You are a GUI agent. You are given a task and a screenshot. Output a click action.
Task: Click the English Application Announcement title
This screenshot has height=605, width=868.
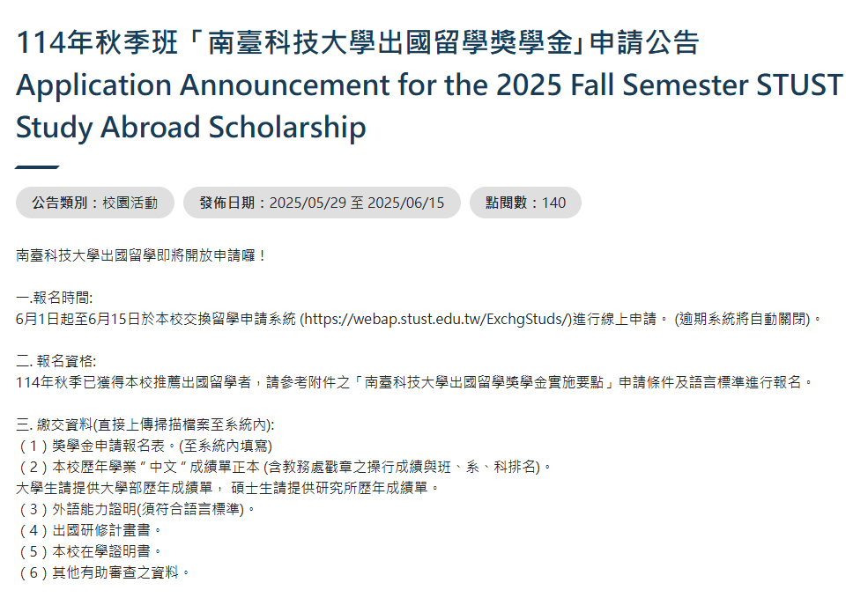pyautogui.click(x=429, y=85)
